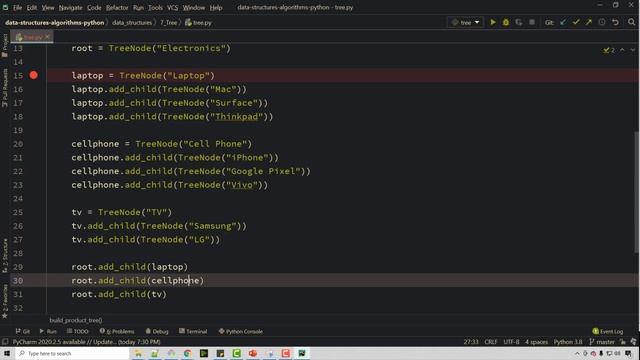The width and height of the screenshot is (640, 360).
Task: Place cursor on line 22 Google Pixel code
Action: [x=191, y=171]
